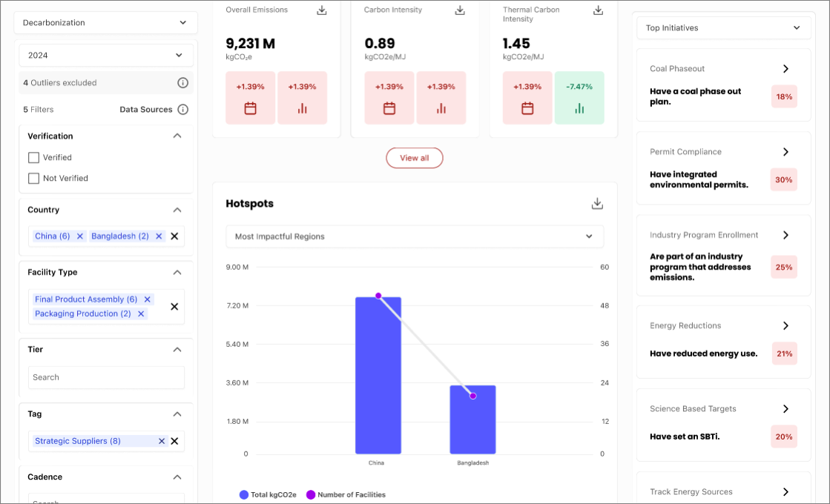This screenshot has height=504, width=830.
Task: Click 'Have a coal phase out plan.'
Action: pos(696,97)
